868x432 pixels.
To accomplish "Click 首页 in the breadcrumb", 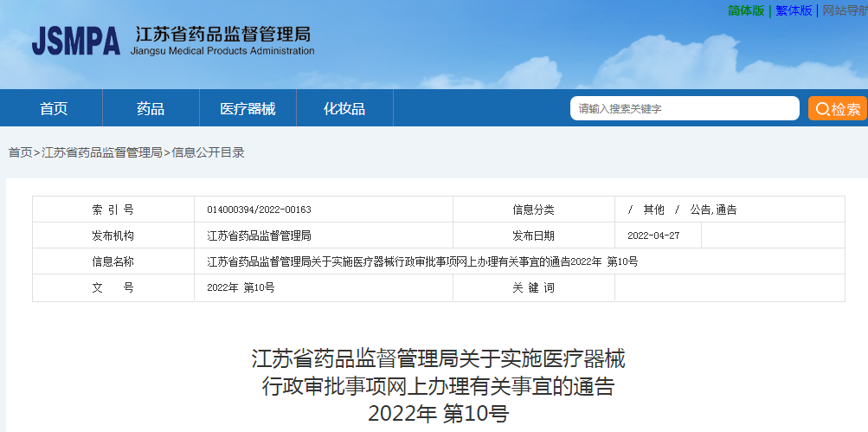I will (x=21, y=152).
